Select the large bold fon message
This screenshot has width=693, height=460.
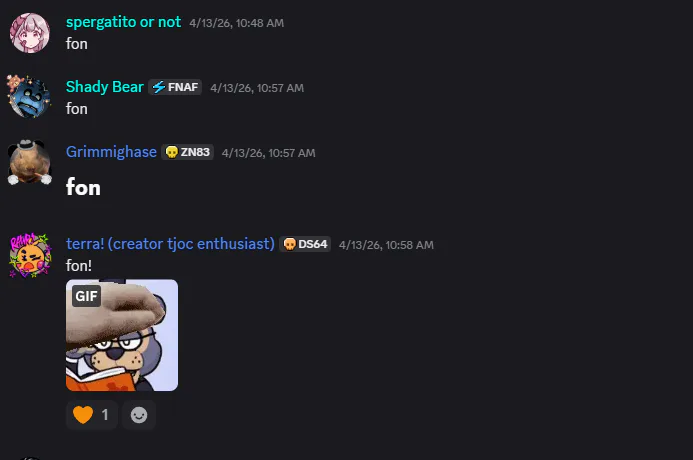click(83, 187)
